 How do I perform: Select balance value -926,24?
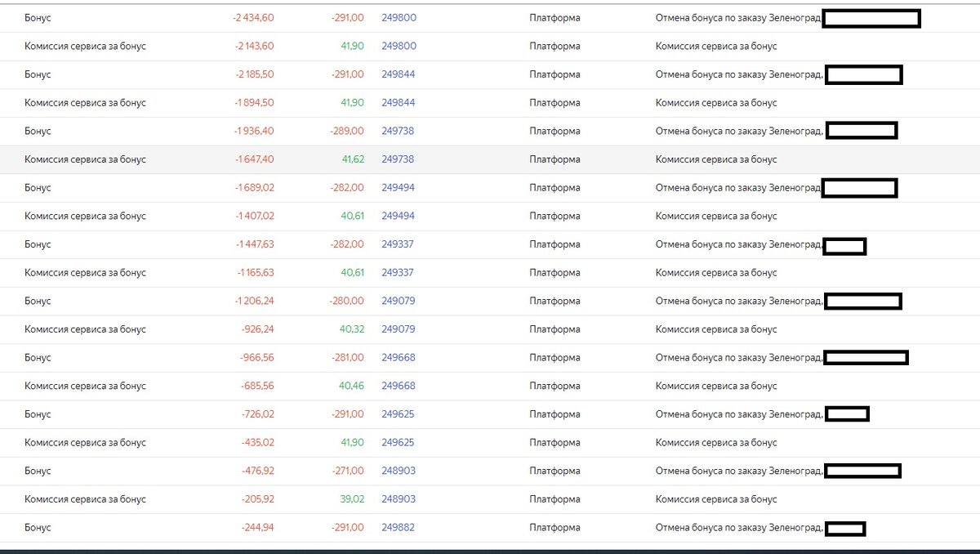pos(258,329)
